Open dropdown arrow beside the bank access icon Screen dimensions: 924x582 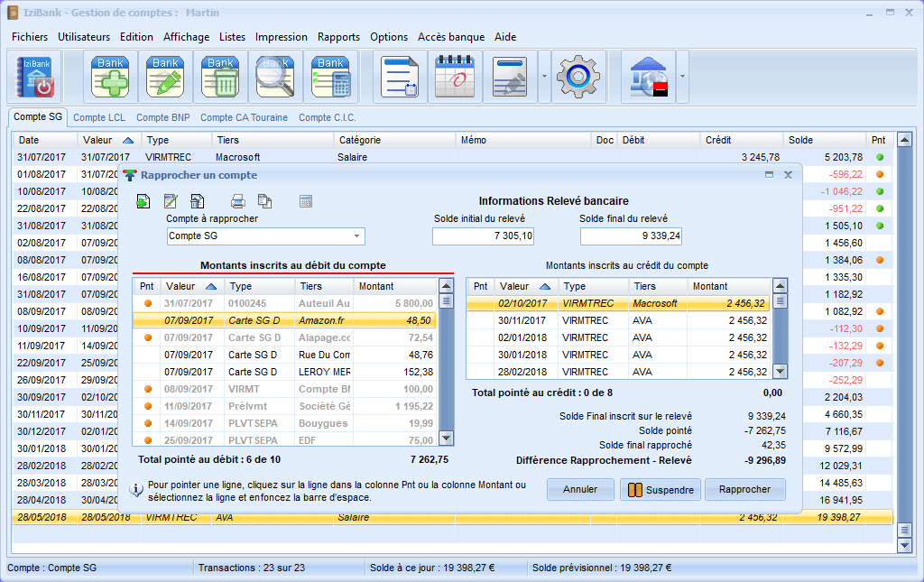(682, 77)
